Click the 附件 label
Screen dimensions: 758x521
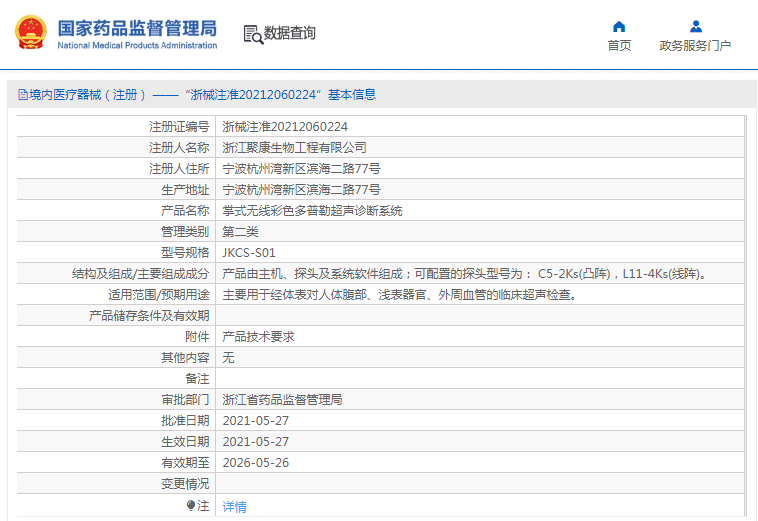pyautogui.click(x=197, y=337)
